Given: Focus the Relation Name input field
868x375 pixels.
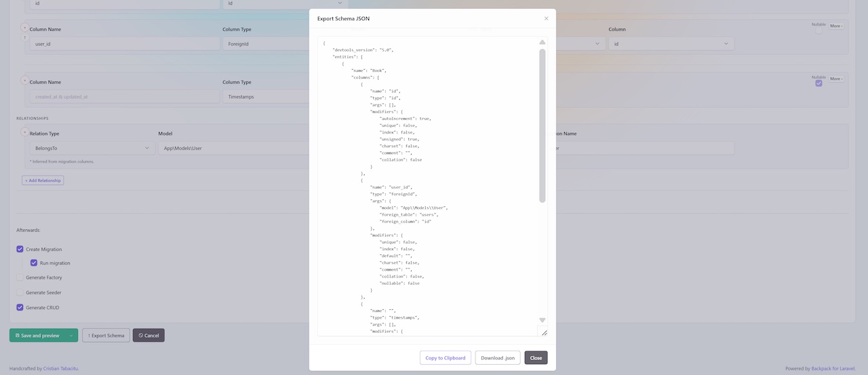Looking at the screenshot, I should coord(644,148).
